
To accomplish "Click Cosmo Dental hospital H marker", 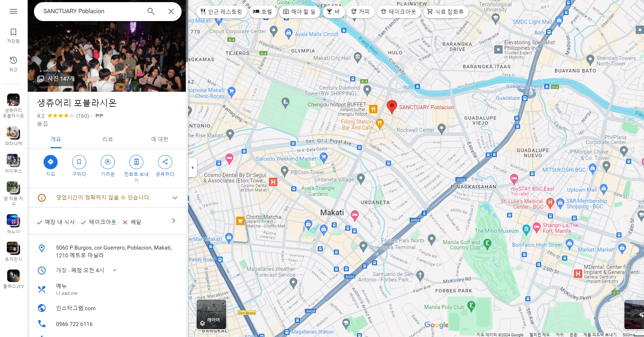I will pyautogui.click(x=273, y=182).
